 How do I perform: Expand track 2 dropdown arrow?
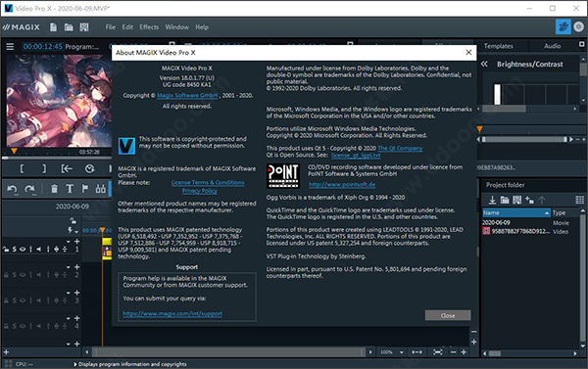coord(69,267)
